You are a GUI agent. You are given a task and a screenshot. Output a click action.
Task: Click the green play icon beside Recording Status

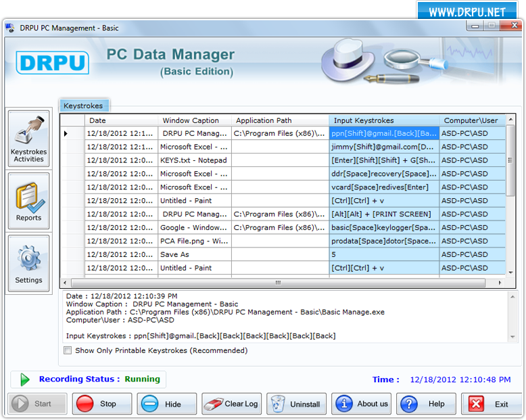pos(25,379)
